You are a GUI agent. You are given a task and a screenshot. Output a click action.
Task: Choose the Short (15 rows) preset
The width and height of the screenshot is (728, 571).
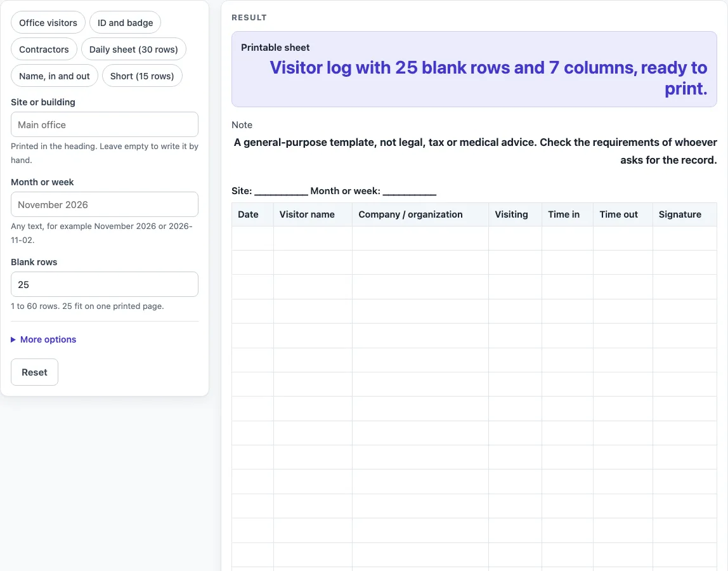142,75
